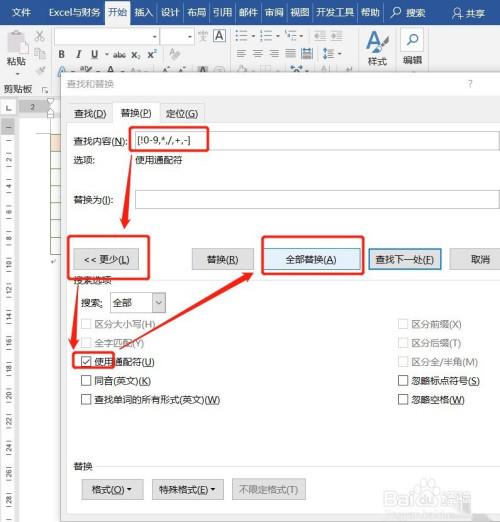500x522 pixels.
Task: Click the Numbering list icon
Action: coord(266,35)
